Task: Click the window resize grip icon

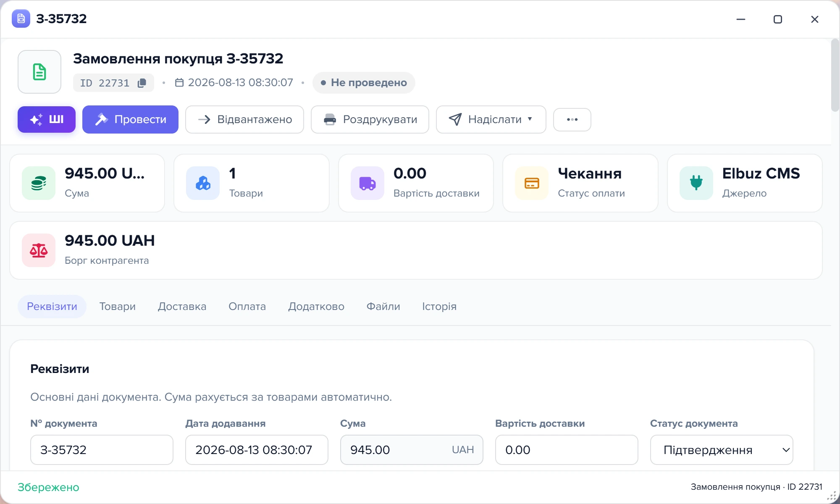Action: [832, 496]
